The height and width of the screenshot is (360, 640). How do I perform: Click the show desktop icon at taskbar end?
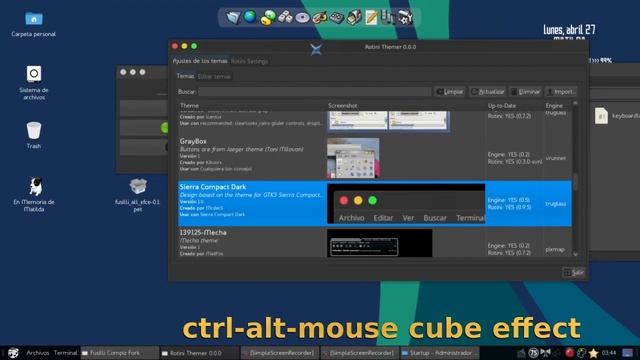(x=627, y=352)
